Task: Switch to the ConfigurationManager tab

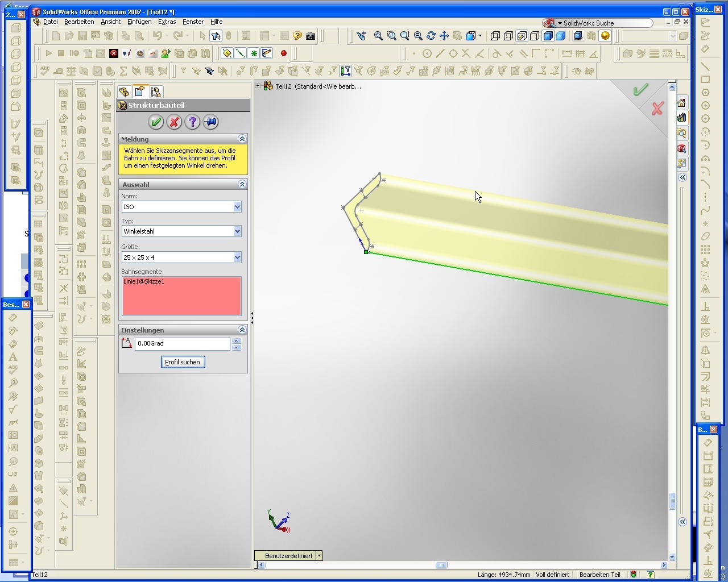Action: click(x=156, y=92)
